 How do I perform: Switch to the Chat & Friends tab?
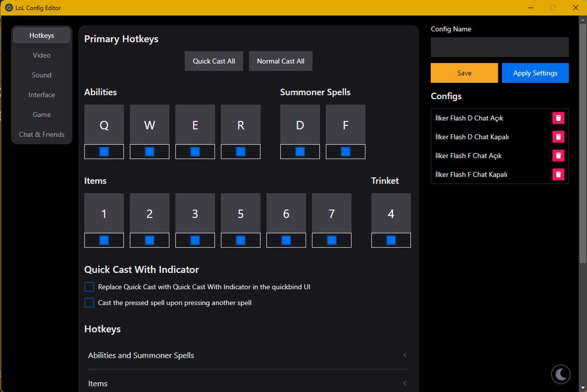(42, 135)
